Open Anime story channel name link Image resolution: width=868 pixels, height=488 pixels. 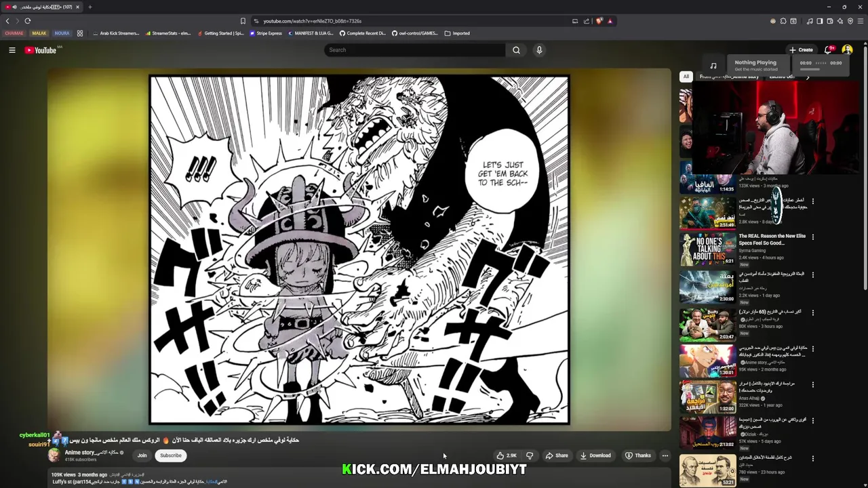pos(92,452)
